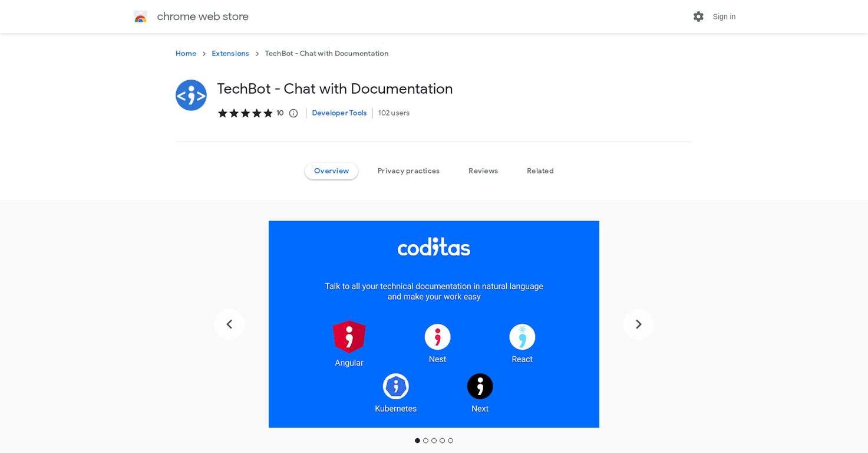Click the coditas logo in screenshot
The width and height of the screenshot is (868, 453).
click(x=434, y=247)
